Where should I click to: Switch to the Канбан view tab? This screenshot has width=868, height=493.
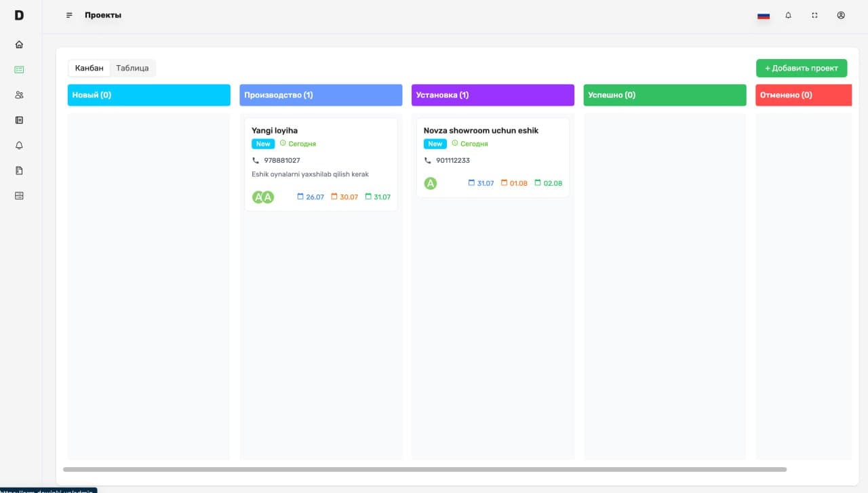point(90,68)
